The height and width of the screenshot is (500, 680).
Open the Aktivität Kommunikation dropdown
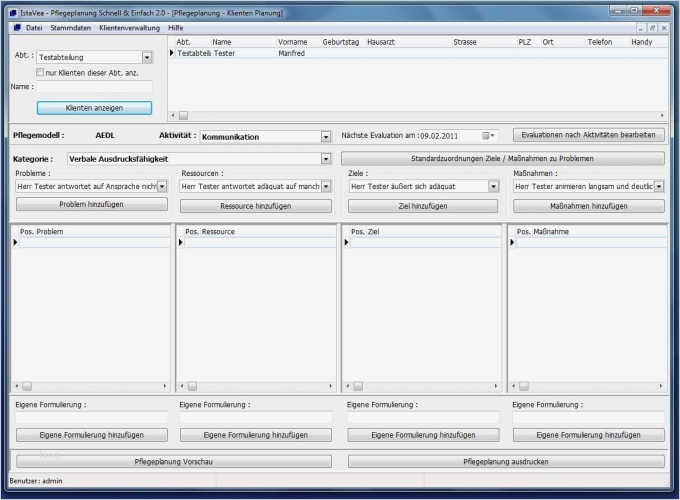coord(326,136)
